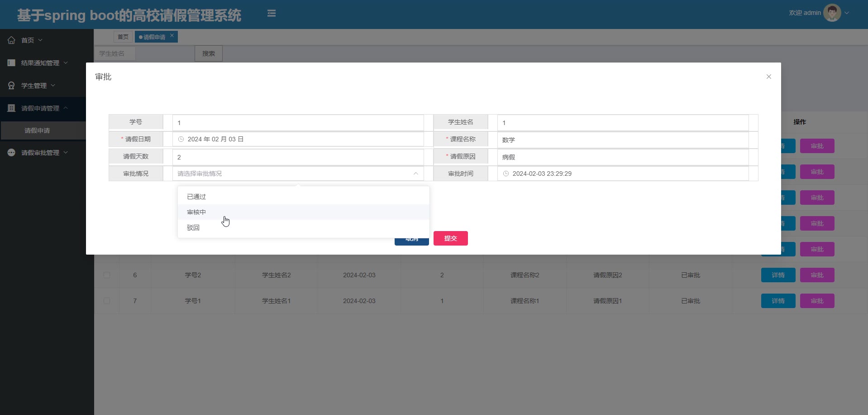Open the admin avatar picture
Screen dimensions: 868x415
832,13
